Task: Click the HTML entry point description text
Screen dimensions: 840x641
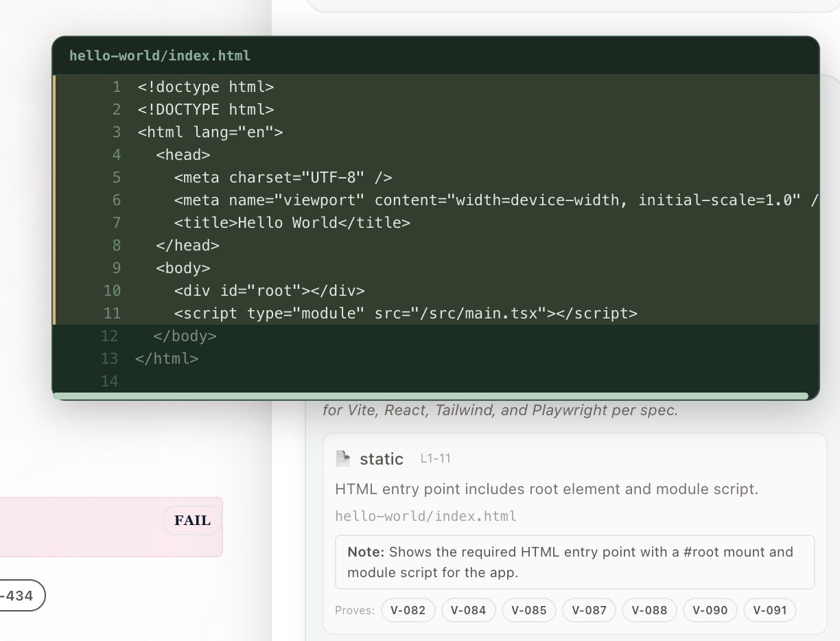Action: [547, 489]
